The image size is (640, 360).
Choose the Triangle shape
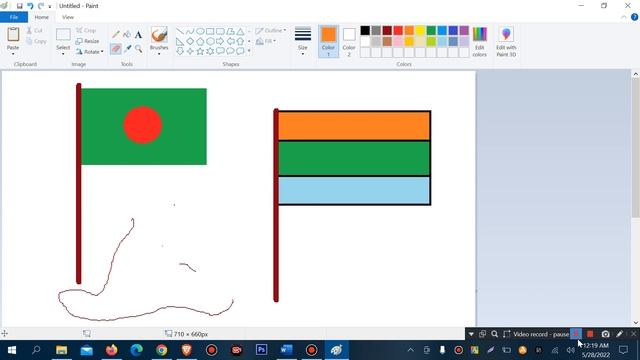coord(240,31)
